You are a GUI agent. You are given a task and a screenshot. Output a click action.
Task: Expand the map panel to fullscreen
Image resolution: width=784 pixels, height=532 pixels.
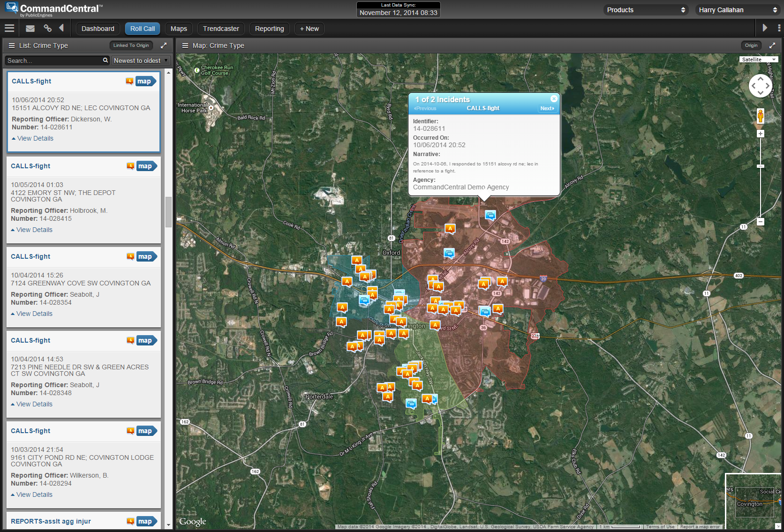click(772, 45)
